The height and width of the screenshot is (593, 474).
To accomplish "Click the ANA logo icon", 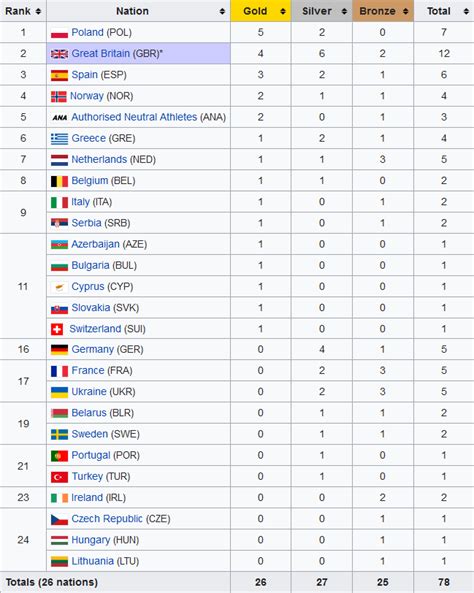I will [x=60, y=118].
